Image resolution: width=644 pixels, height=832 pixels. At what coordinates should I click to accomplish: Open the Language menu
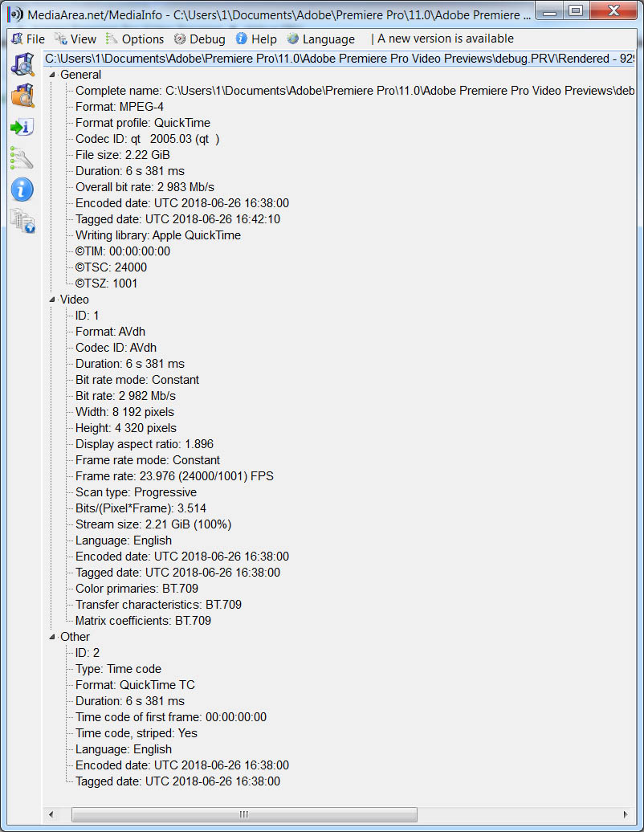coord(321,39)
